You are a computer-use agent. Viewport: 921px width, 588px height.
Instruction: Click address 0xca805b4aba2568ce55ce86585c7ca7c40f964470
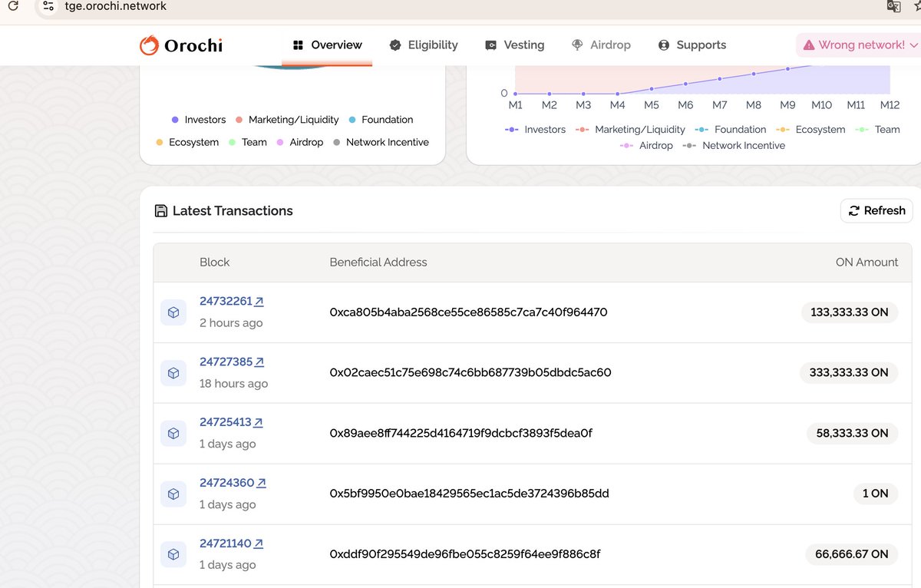click(468, 312)
